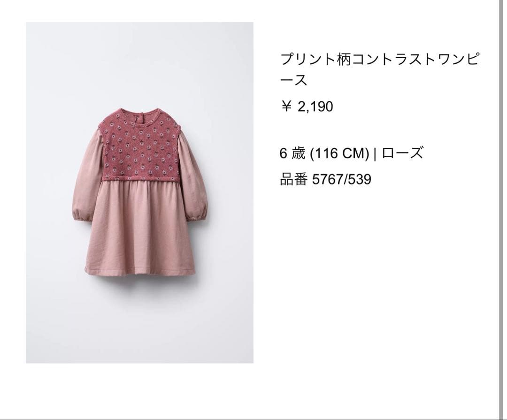Select the price ¥ 2,190

coord(307,107)
